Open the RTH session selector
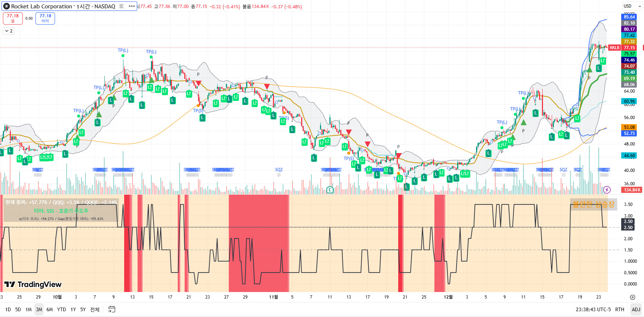Image resolution: width=644 pixels, height=317 pixels. click(620, 309)
